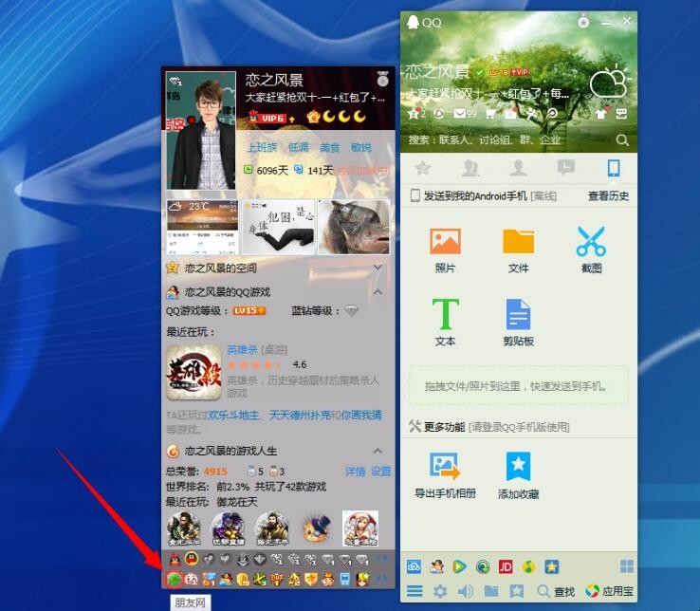
Task: Click the 美食 tag
Action: [x=329, y=147]
